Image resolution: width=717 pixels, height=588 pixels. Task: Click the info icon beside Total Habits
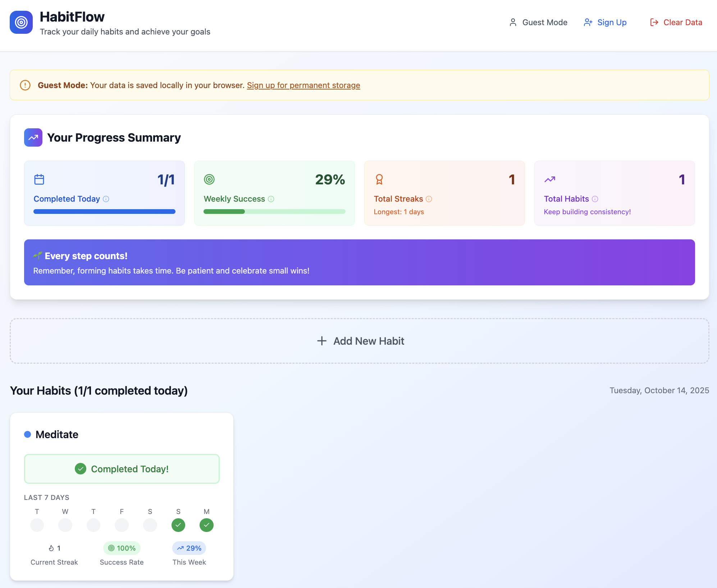point(595,199)
